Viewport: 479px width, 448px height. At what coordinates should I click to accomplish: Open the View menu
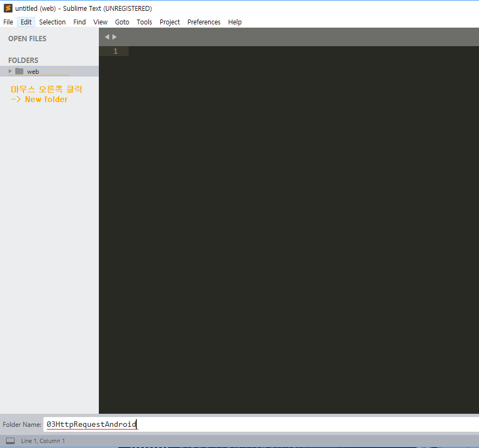[x=100, y=22]
